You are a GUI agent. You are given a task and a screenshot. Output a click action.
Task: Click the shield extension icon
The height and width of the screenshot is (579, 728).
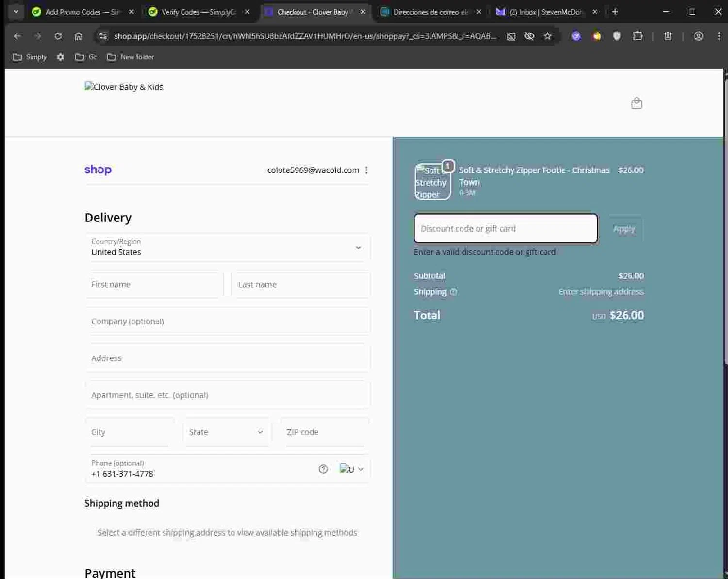[x=617, y=36]
